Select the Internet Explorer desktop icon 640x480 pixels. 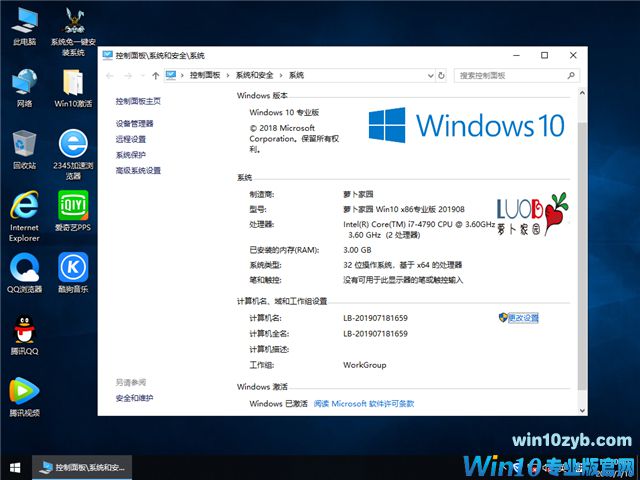24,216
